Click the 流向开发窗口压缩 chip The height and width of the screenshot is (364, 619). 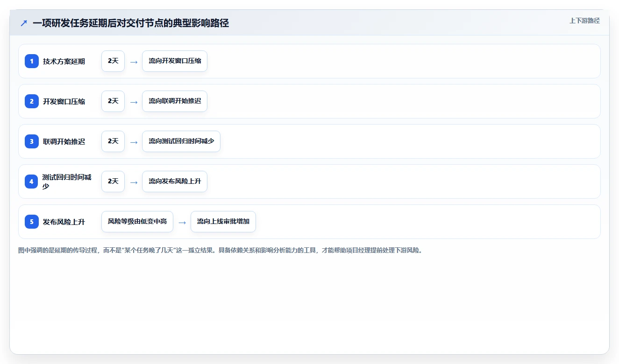coord(175,61)
